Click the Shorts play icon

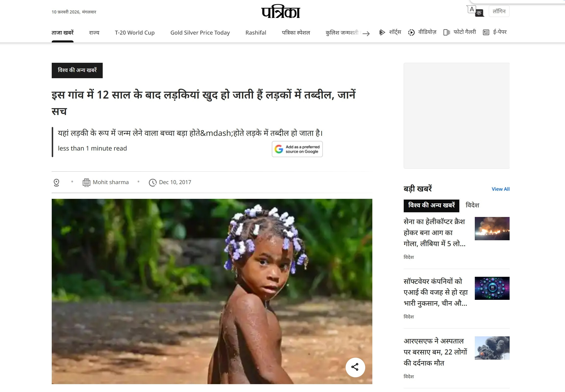tap(382, 32)
